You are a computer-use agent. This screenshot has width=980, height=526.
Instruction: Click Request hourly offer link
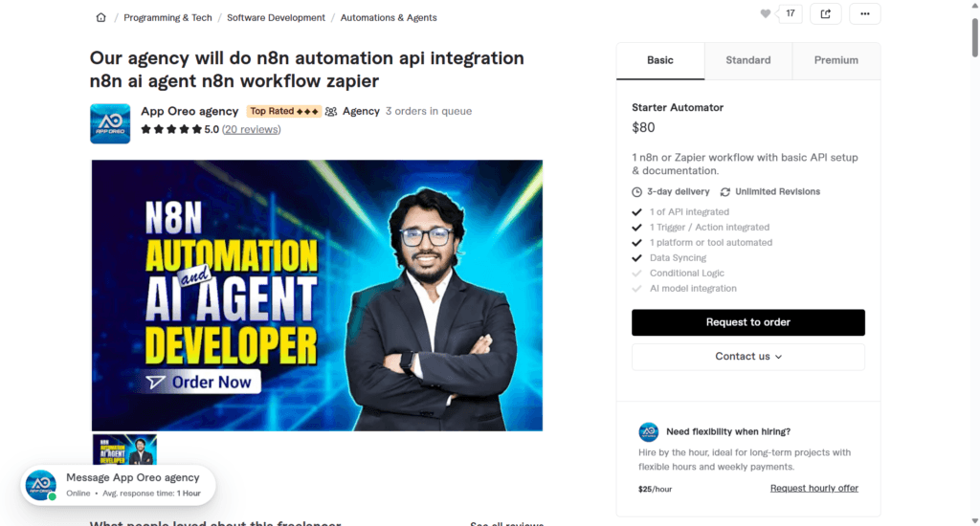coord(813,489)
